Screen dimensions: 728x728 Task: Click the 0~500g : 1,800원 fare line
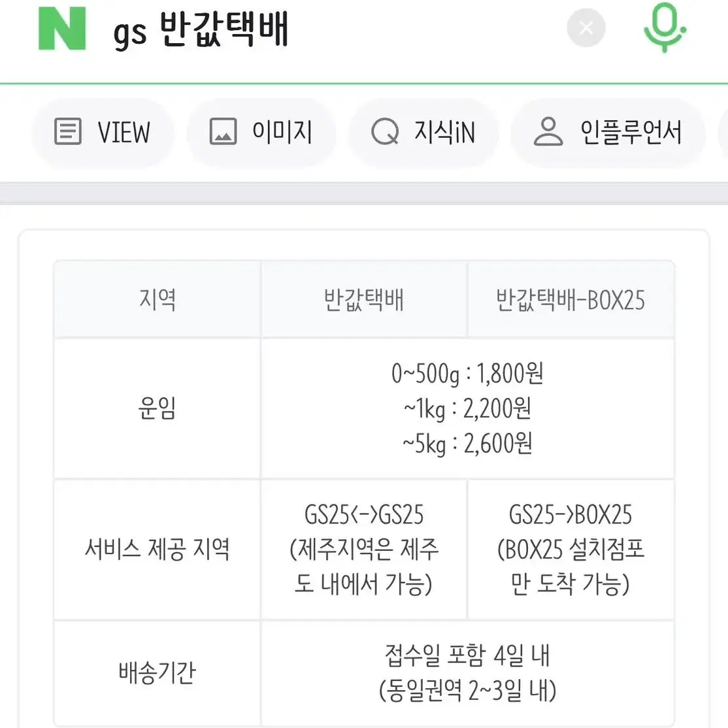[467, 374]
